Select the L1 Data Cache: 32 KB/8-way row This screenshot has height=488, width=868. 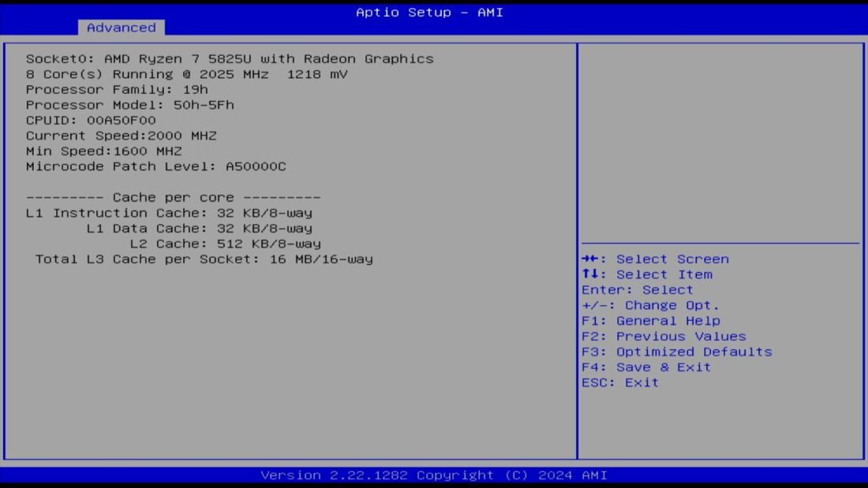(x=200, y=229)
